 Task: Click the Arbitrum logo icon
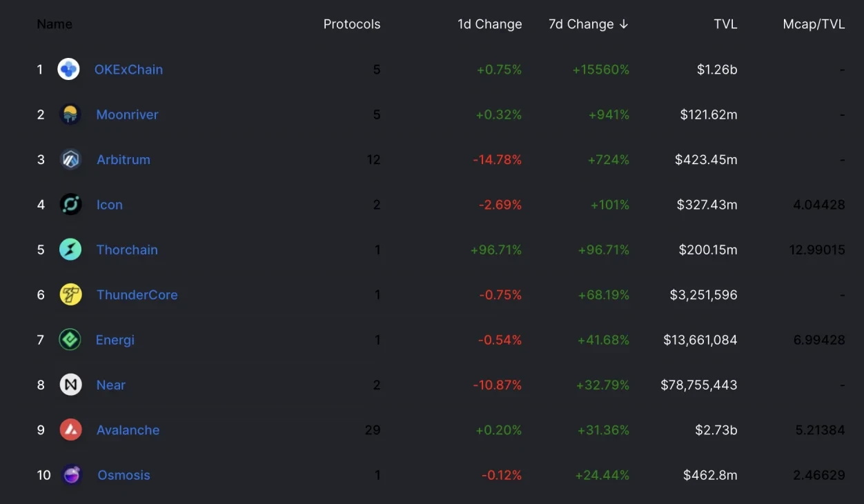coord(70,160)
